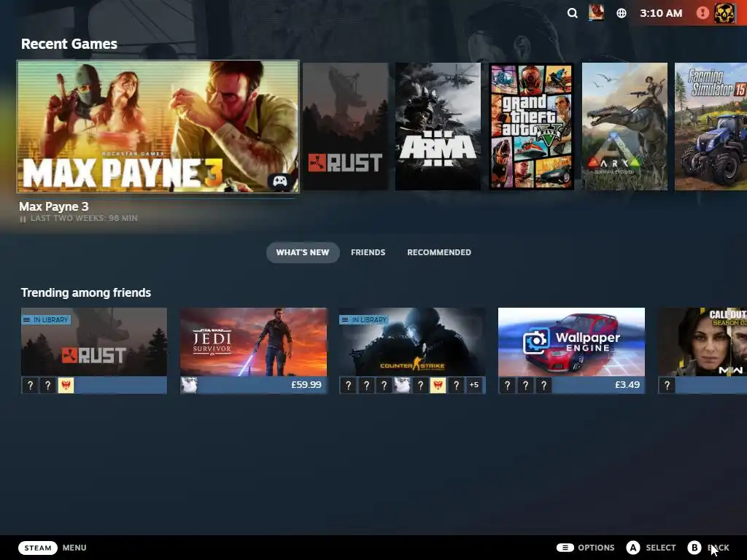Open the Steam menu button
The height and width of the screenshot is (560, 747).
(x=38, y=548)
